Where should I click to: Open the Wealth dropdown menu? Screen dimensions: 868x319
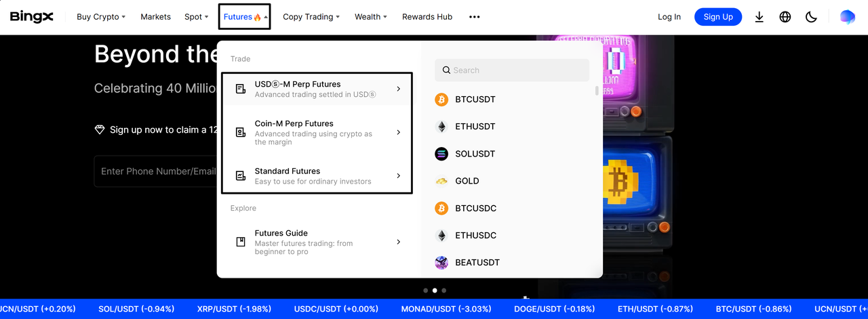pyautogui.click(x=371, y=17)
